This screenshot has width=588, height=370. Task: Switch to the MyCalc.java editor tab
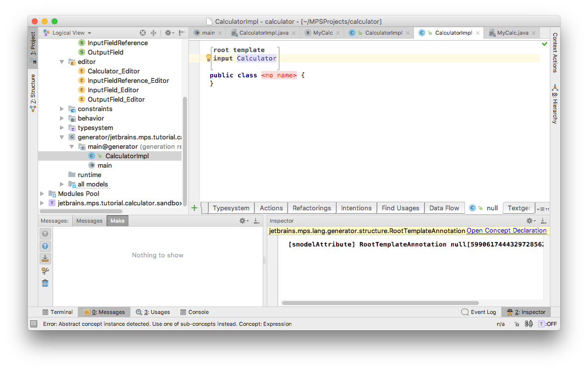[x=513, y=33]
